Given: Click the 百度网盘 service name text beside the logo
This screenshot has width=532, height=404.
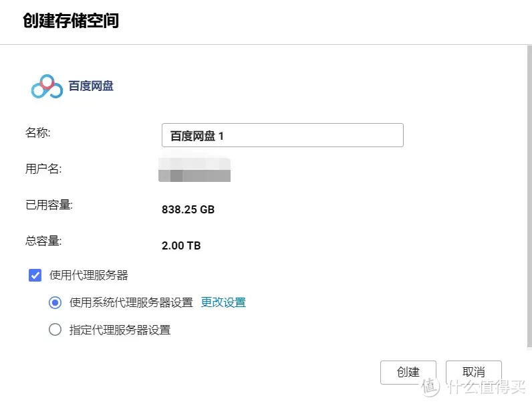Looking at the screenshot, I should [91, 86].
